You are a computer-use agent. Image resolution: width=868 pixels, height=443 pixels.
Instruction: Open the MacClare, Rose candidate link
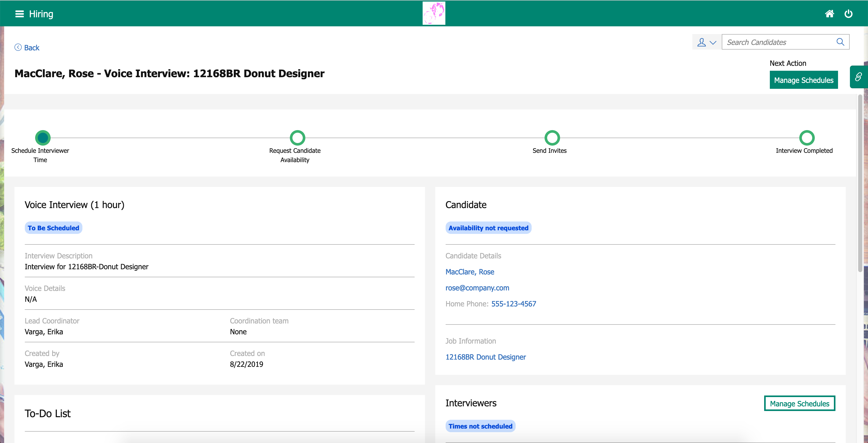pyautogui.click(x=469, y=272)
